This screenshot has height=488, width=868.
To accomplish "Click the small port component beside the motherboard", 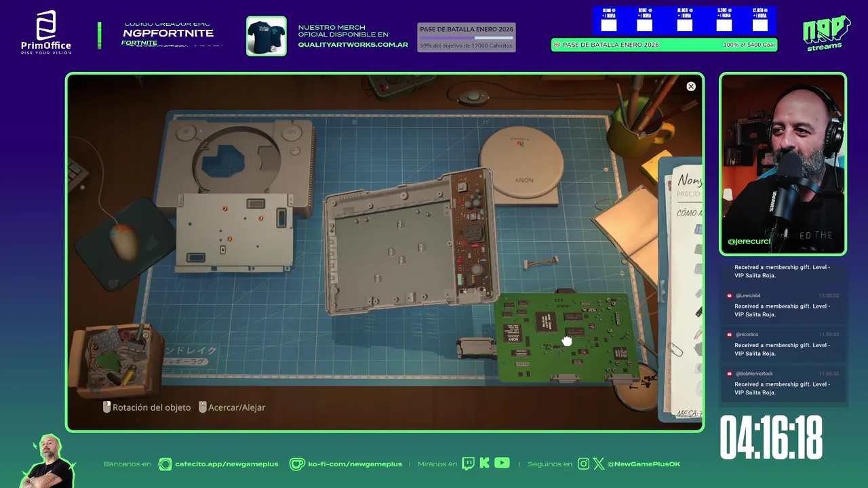I will [x=475, y=348].
